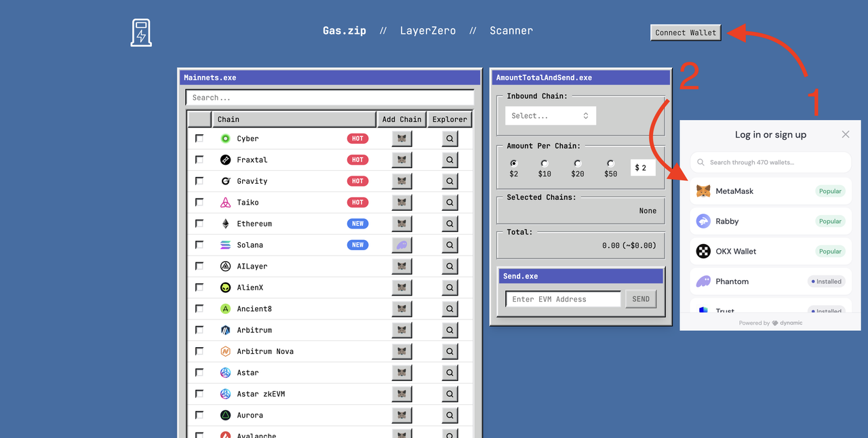Screen dimensions: 868x438
Task: Tick the Taiko chain checkbox
Action: [x=199, y=202]
